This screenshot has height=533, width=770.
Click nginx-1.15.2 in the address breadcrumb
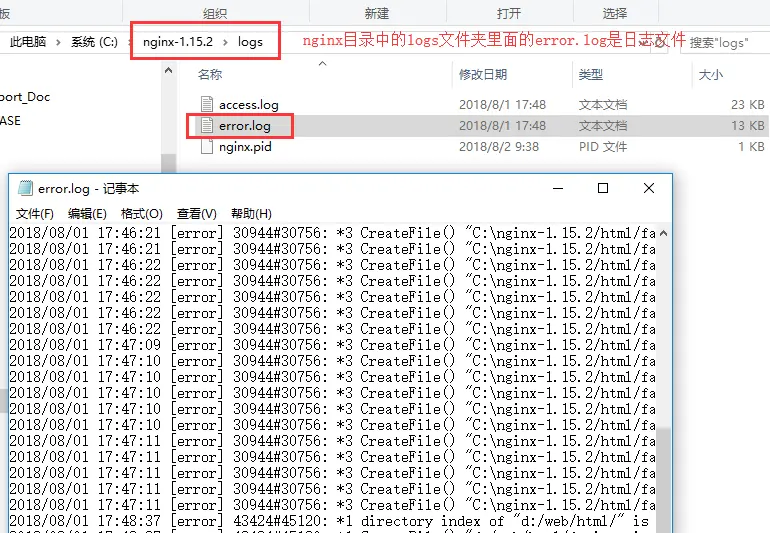(x=178, y=42)
